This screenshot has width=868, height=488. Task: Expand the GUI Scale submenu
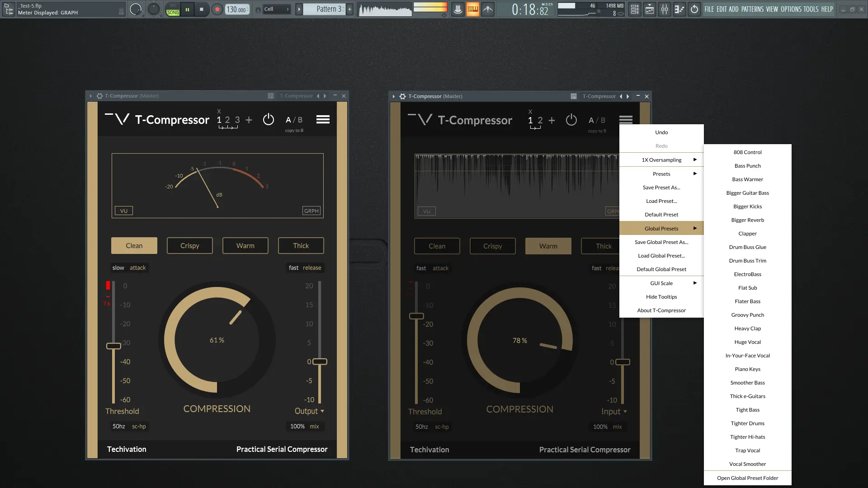661,283
